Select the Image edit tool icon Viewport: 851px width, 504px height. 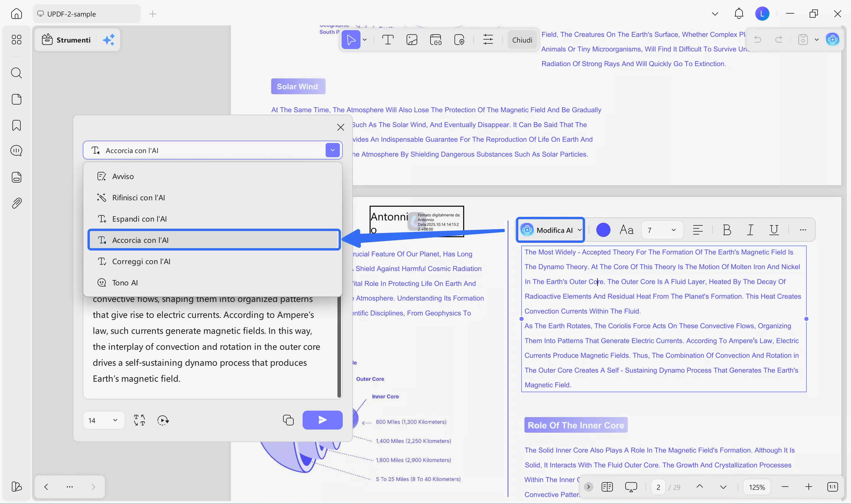point(412,40)
